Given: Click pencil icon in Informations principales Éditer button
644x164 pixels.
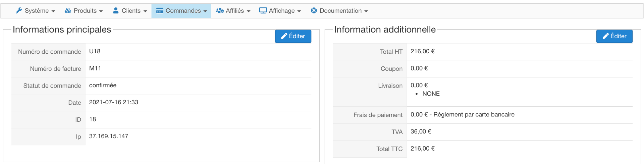Looking at the screenshot, I should [x=284, y=36].
